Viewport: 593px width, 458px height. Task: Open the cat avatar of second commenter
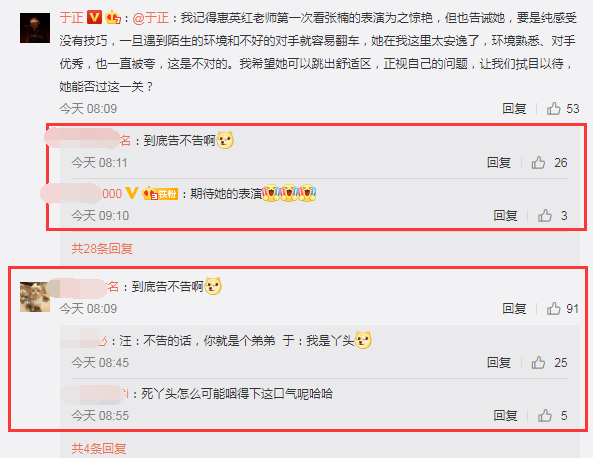(x=35, y=297)
